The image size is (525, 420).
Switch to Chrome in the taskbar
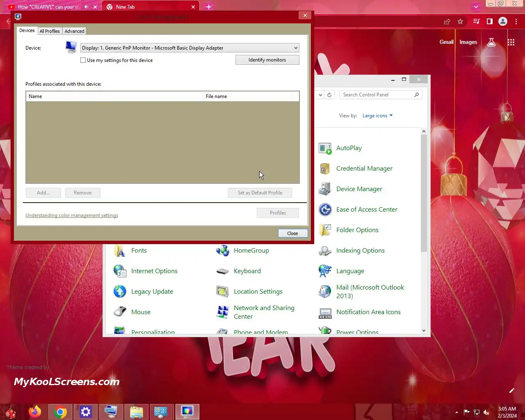(x=60, y=412)
